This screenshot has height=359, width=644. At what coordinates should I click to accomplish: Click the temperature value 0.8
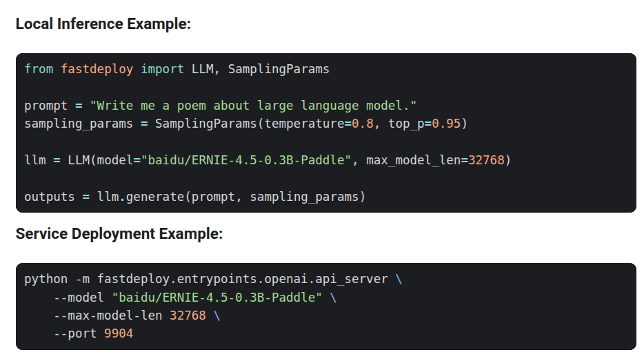(363, 124)
